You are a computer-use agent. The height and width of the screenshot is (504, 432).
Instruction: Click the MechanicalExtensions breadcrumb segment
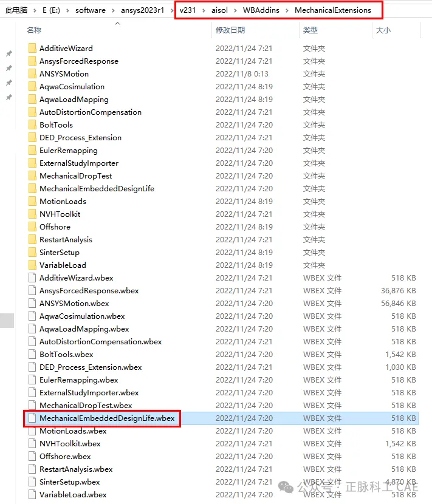pyautogui.click(x=333, y=10)
